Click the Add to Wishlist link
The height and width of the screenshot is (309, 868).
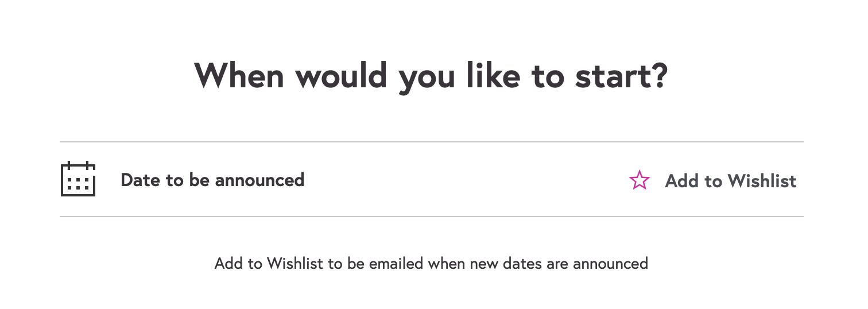[x=730, y=181]
